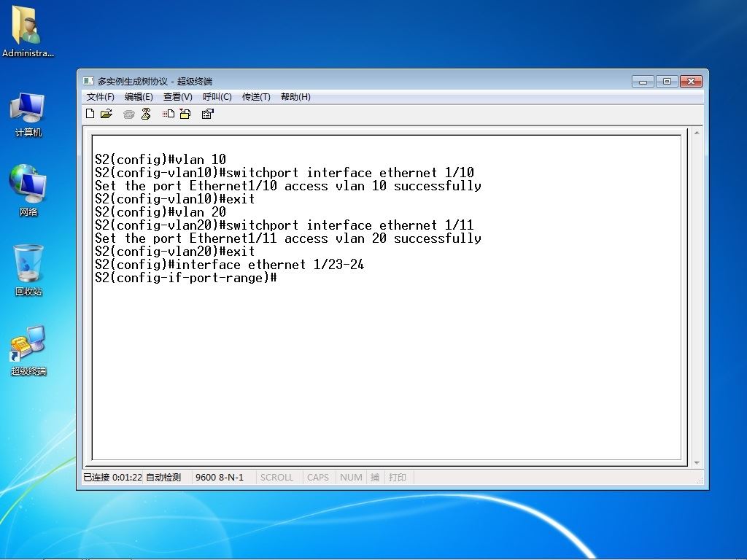Select the Administrator folder desktop icon
Screen dimensions: 747x560
point(28,31)
